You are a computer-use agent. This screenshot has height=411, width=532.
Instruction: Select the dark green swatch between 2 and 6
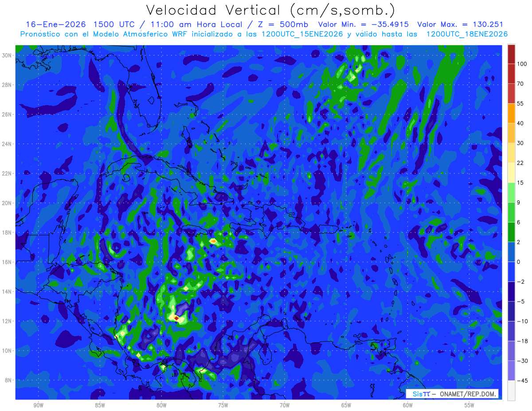point(511,232)
